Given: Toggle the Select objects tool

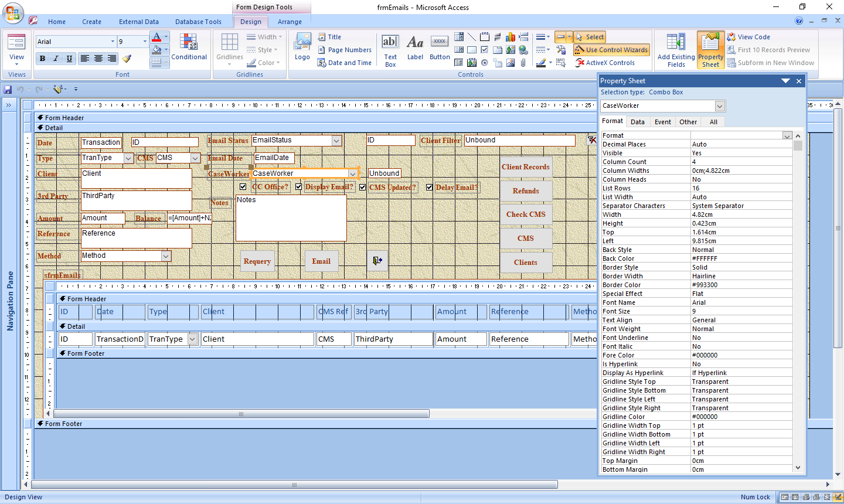Looking at the screenshot, I should pos(590,37).
